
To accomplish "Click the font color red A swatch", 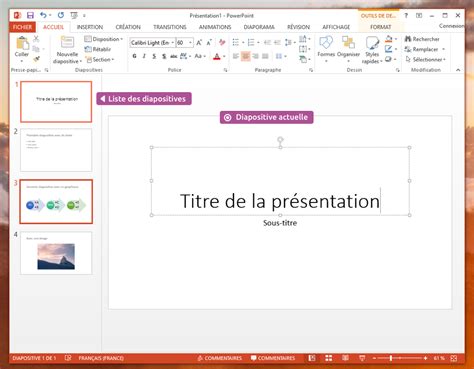I will click(217, 56).
